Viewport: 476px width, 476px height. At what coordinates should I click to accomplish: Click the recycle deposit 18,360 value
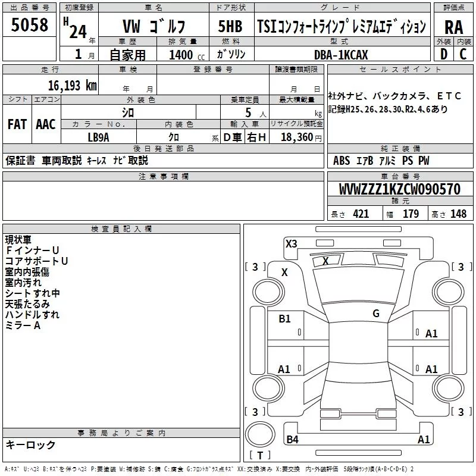tap(297, 137)
